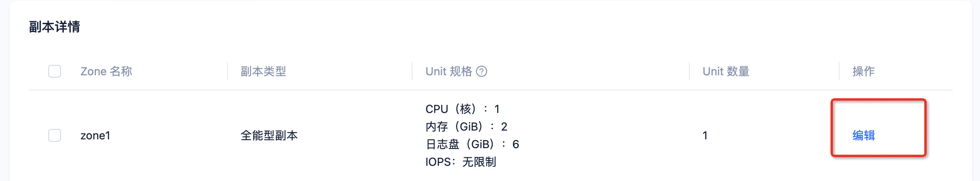Check the checkbox for the zone1 row
The height and width of the screenshot is (181, 980).
(55, 135)
